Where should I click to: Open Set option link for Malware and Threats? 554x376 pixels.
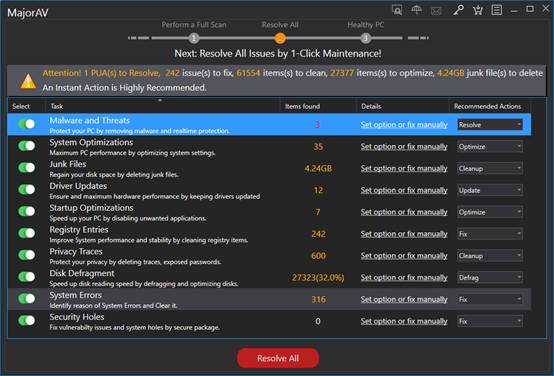coord(404,124)
